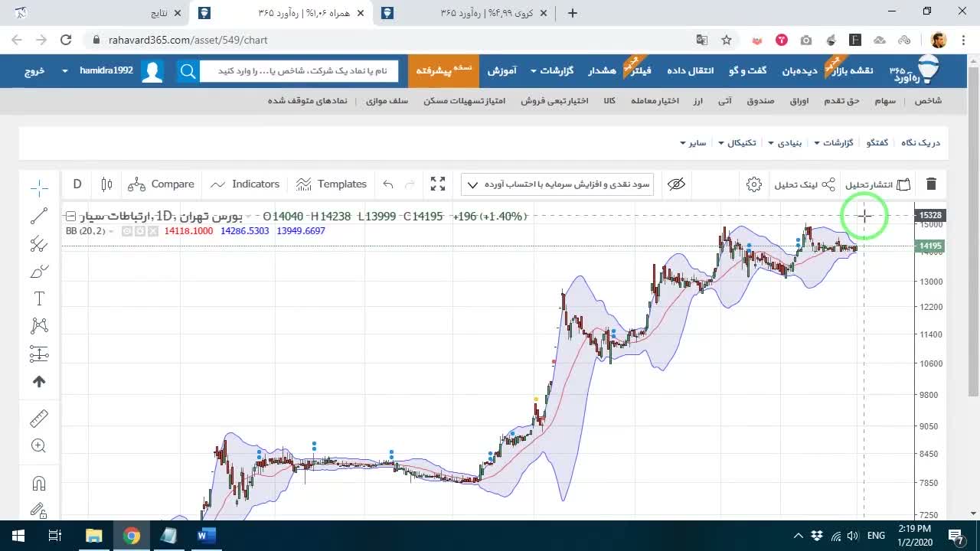Select the arrow up marker tool
Viewport: 980px width, 551px height.
39,381
